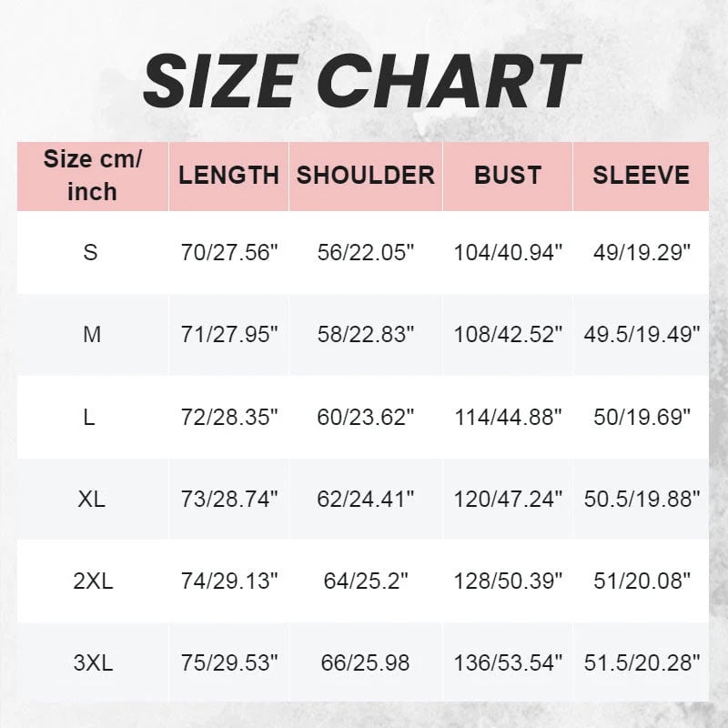Click the 73/28.74" length cell
This screenshot has width=728, height=728.
click(x=228, y=499)
